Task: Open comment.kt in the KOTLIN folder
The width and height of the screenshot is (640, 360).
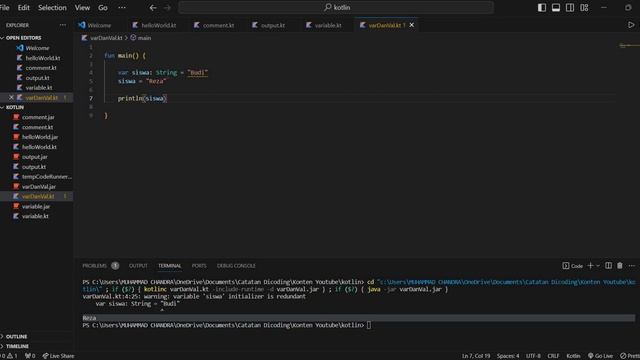Action: click(37, 127)
